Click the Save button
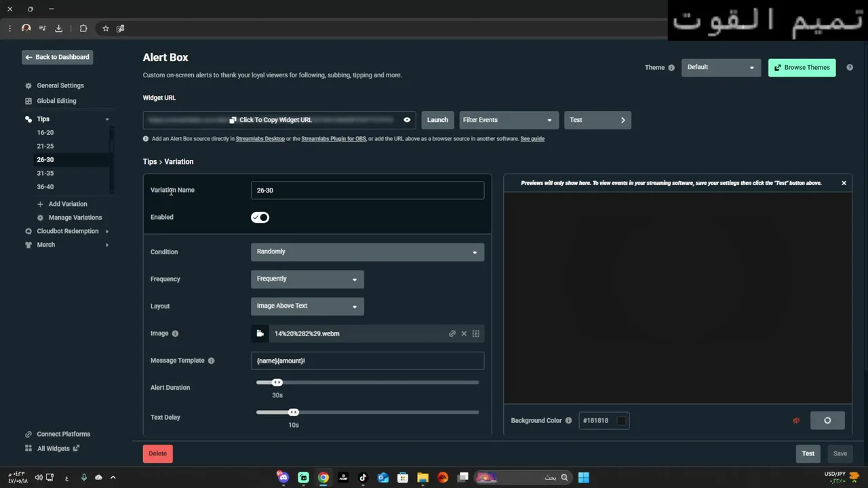The width and height of the screenshot is (868, 488). coord(840,453)
